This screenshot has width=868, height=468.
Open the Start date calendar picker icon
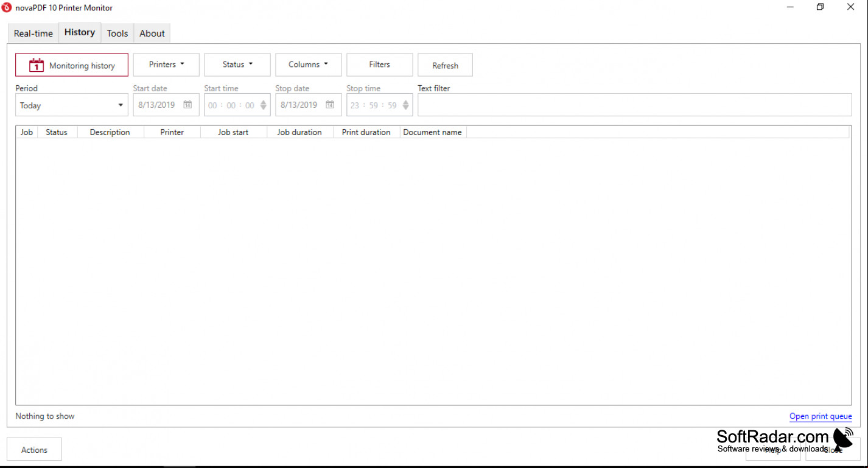tap(187, 105)
